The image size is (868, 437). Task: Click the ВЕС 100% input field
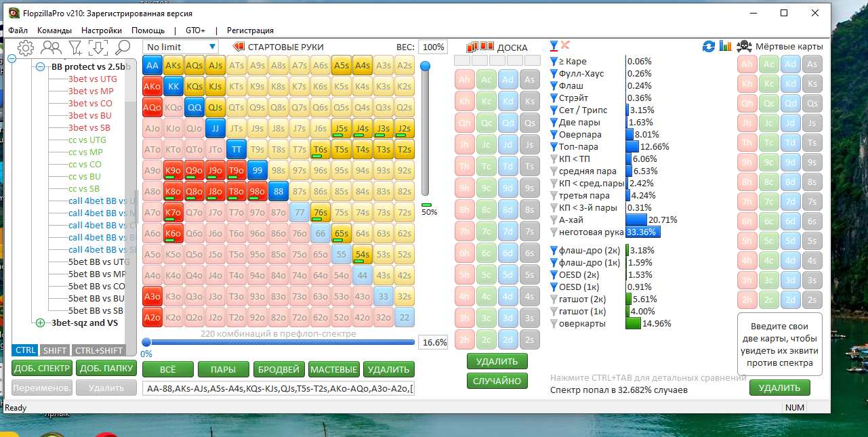pyautogui.click(x=433, y=47)
